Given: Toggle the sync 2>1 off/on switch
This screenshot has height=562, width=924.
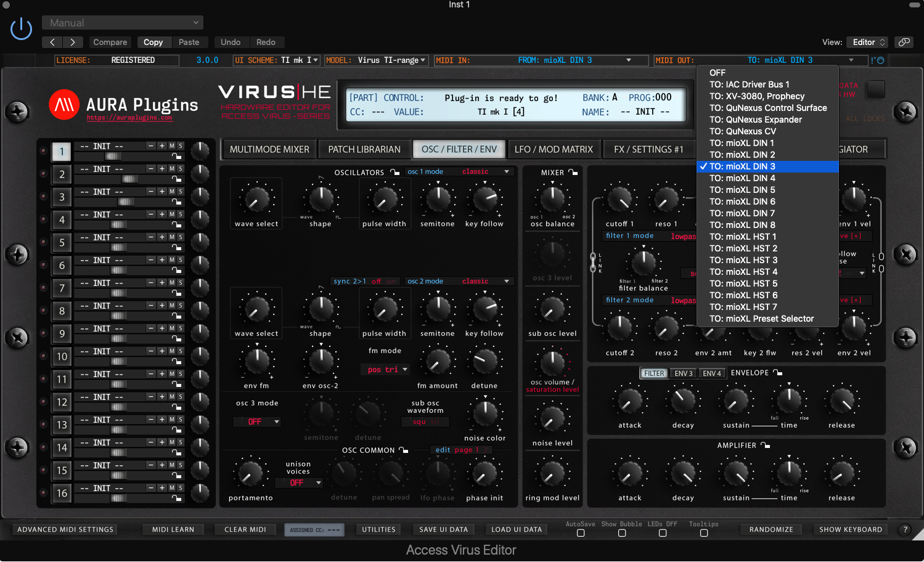Looking at the screenshot, I should 383,281.
